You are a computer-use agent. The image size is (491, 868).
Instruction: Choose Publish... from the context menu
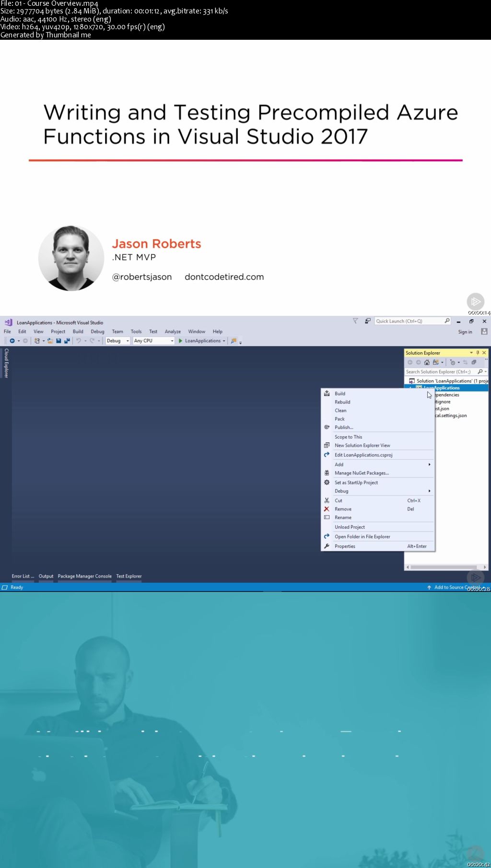(x=378, y=428)
